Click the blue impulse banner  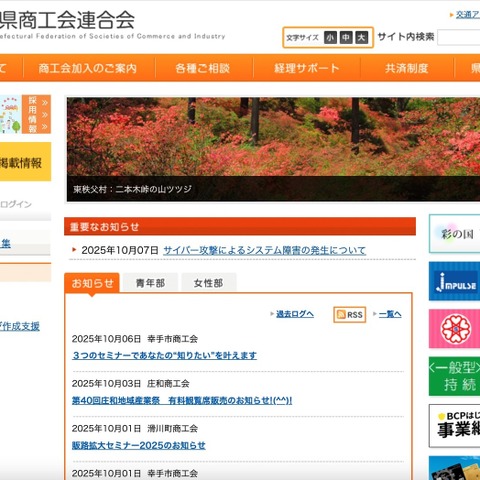tap(454, 281)
